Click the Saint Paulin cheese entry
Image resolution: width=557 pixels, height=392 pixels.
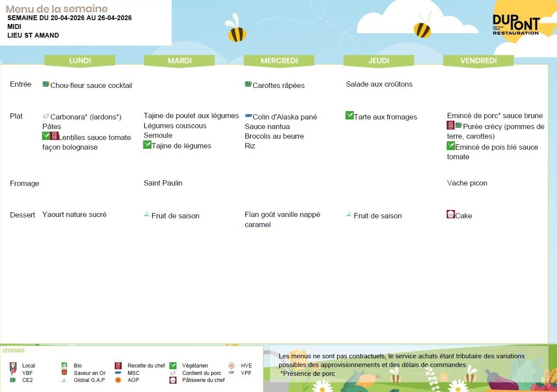pyautogui.click(x=163, y=183)
